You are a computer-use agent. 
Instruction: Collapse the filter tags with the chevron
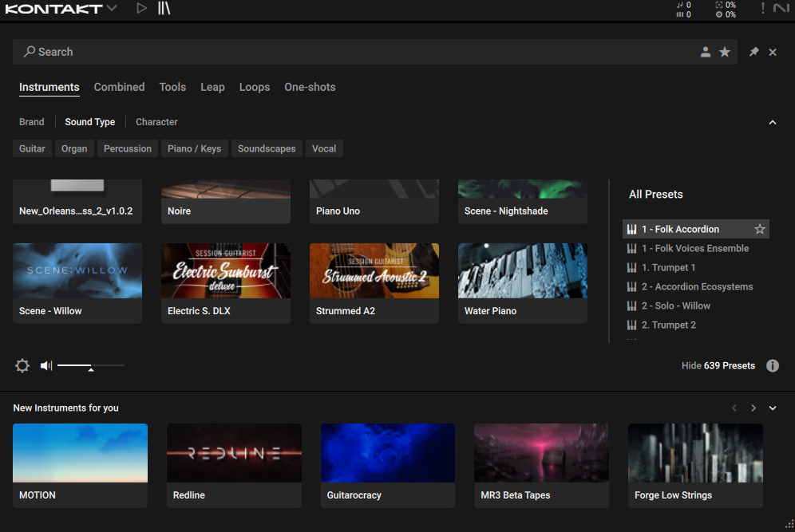tap(773, 123)
